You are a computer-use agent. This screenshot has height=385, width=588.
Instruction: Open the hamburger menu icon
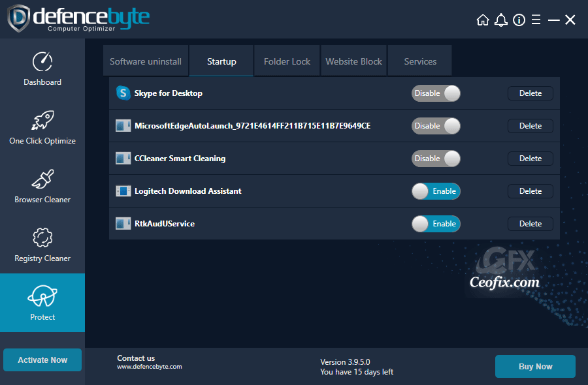[536, 20]
